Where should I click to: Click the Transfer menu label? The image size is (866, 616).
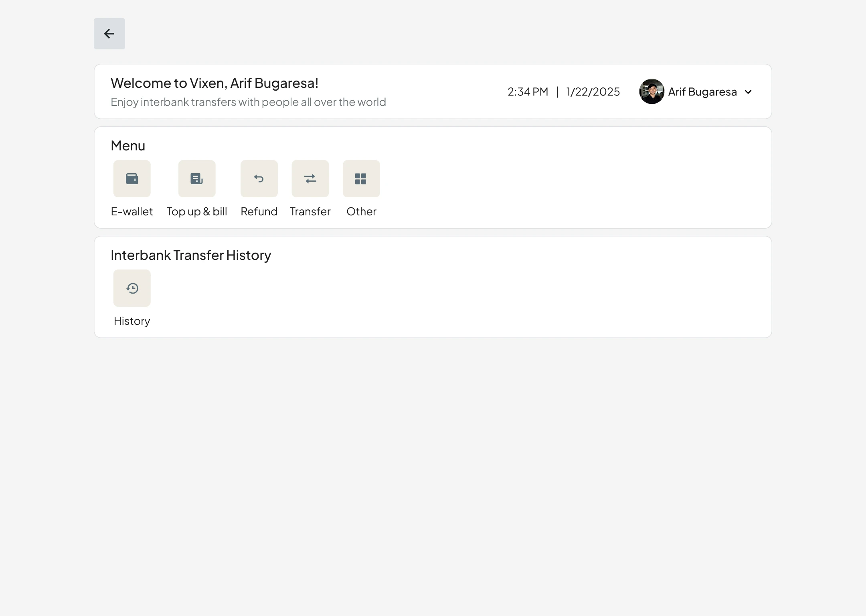coord(310,212)
